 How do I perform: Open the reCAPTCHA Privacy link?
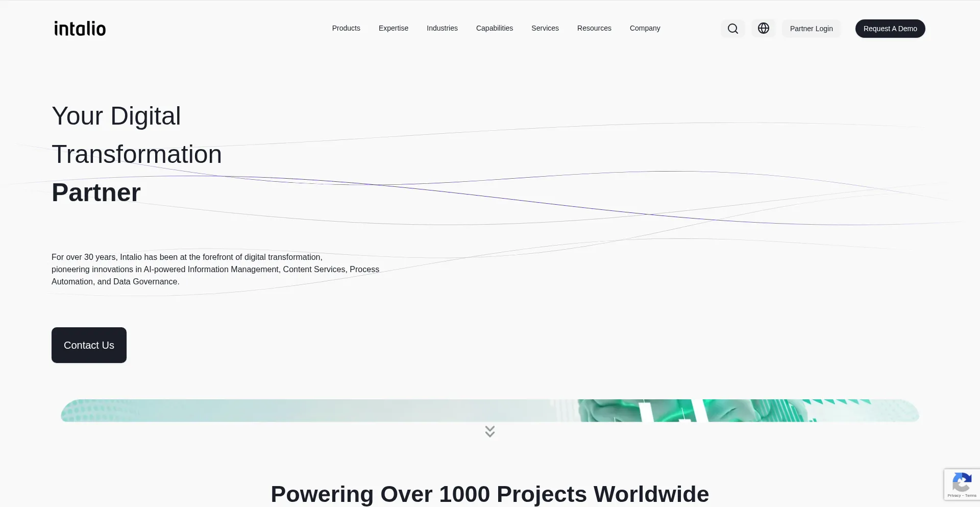click(x=953, y=496)
